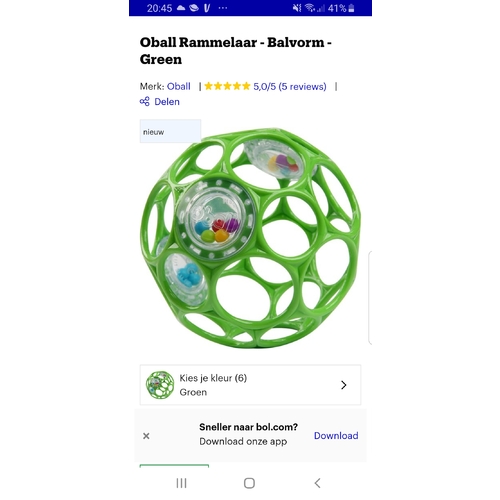This screenshot has width=500, height=500.
Task: Tap the product title Oball Rammelaar
Action: click(235, 51)
